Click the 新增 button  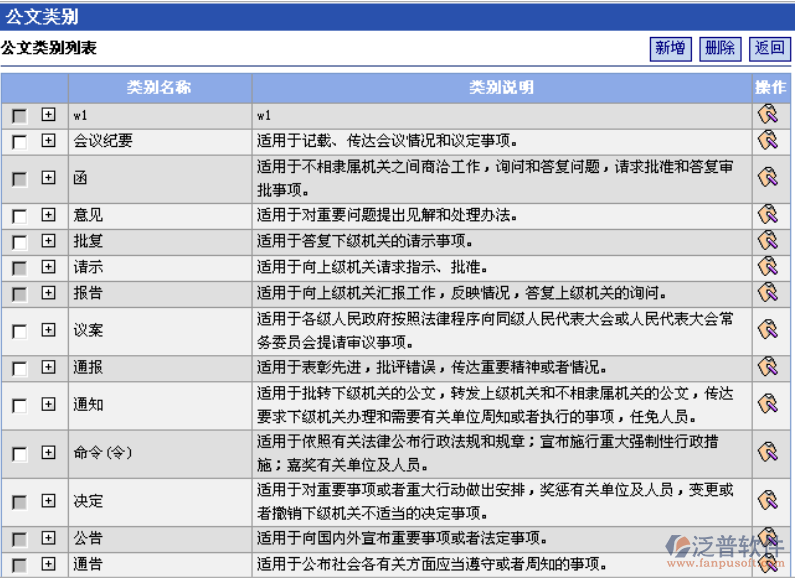(x=670, y=48)
